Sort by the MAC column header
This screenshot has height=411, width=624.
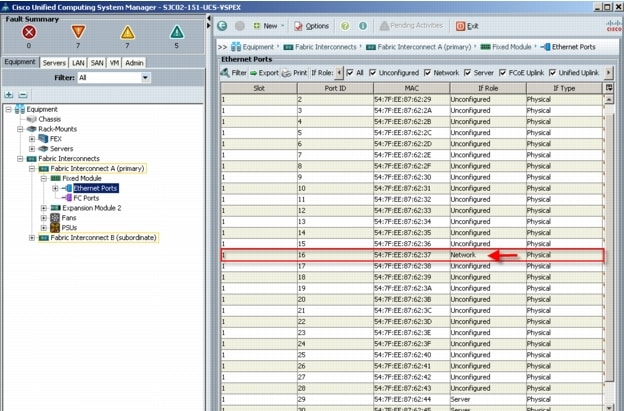(411, 88)
